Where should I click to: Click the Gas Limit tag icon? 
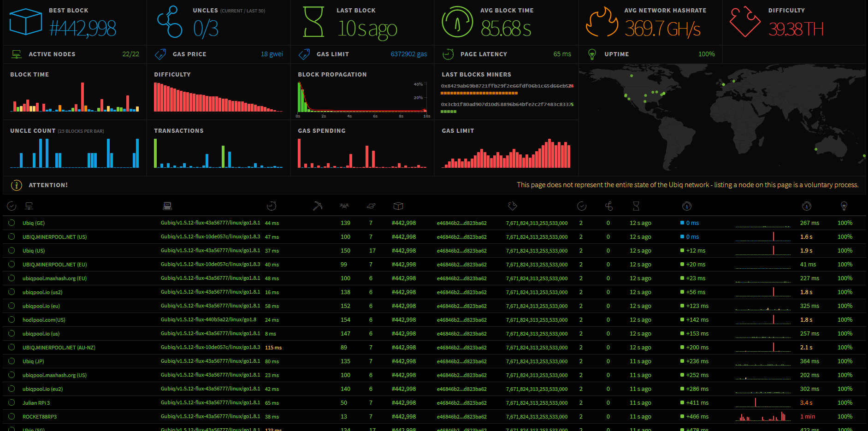point(304,54)
